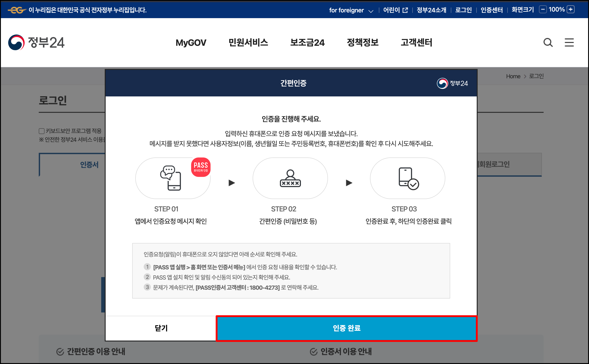Click 인증완료 후, 하단의 인증완료 클릭 text
This screenshot has height=364, width=589.
[409, 221]
